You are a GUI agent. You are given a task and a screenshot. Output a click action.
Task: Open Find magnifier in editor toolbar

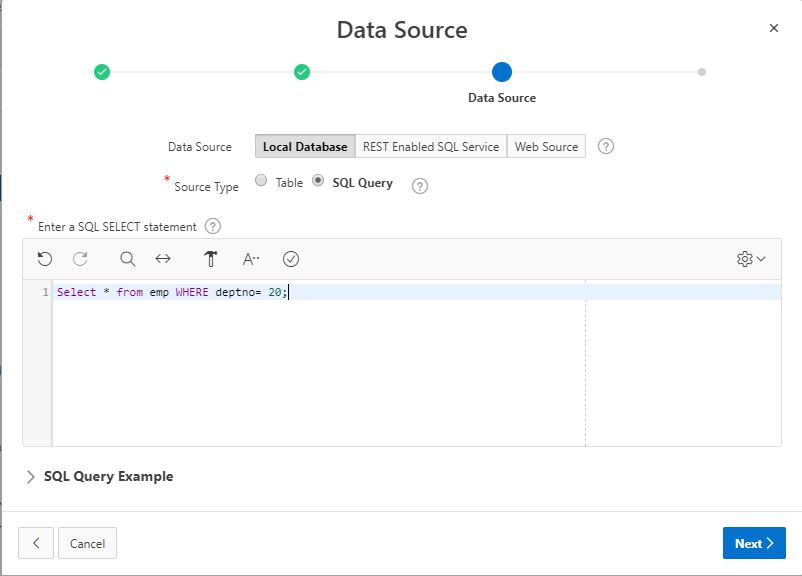pyautogui.click(x=127, y=259)
